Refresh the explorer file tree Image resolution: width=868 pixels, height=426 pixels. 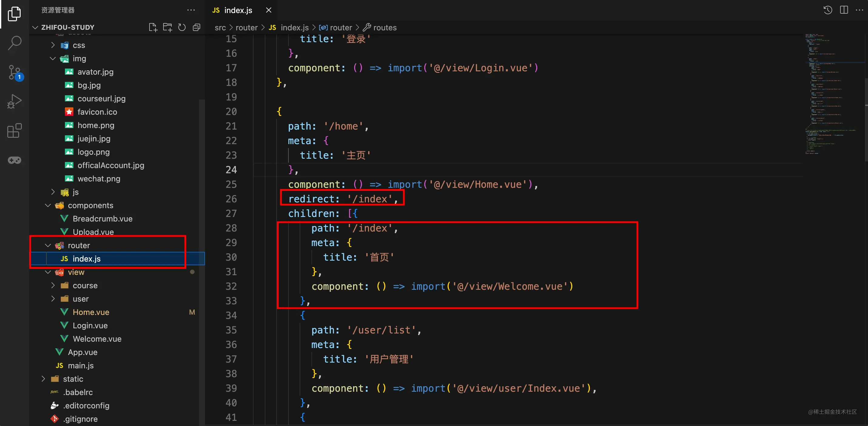(182, 27)
